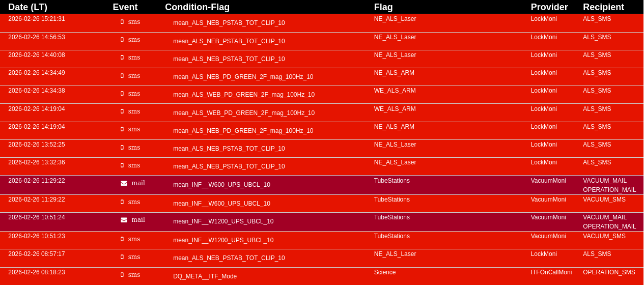Click the 2026-02-26 14:34:38 date cell
The width and height of the screenshot is (644, 285).
point(37,91)
